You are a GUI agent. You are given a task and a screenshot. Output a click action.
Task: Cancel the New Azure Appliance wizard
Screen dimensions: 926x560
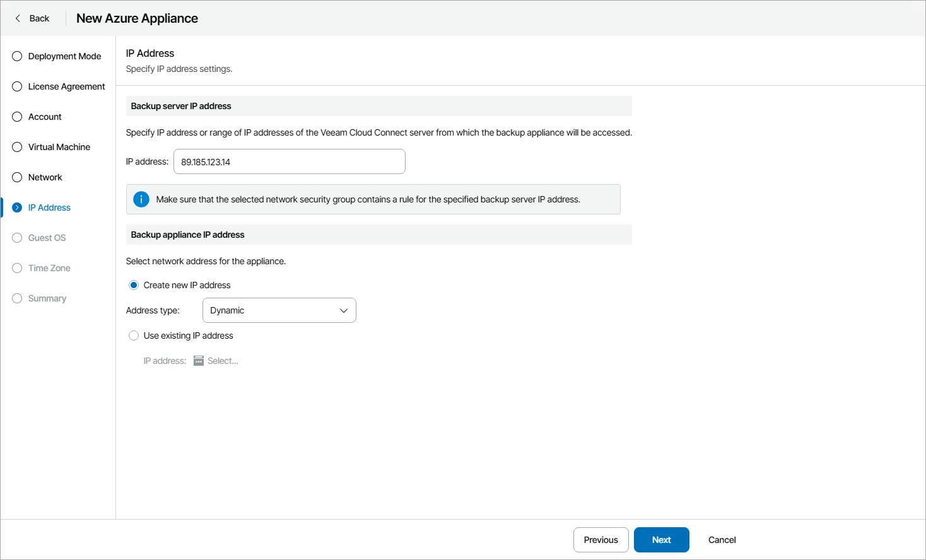pos(722,540)
